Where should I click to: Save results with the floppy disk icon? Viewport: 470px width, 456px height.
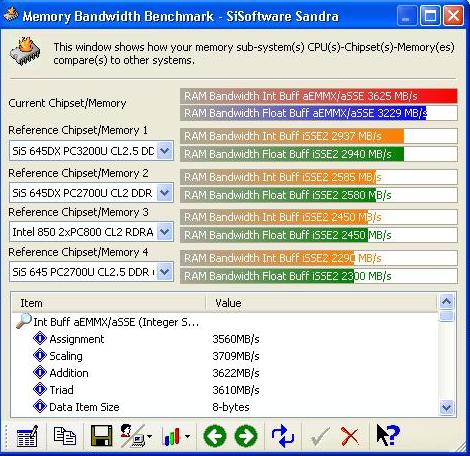[x=101, y=436]
